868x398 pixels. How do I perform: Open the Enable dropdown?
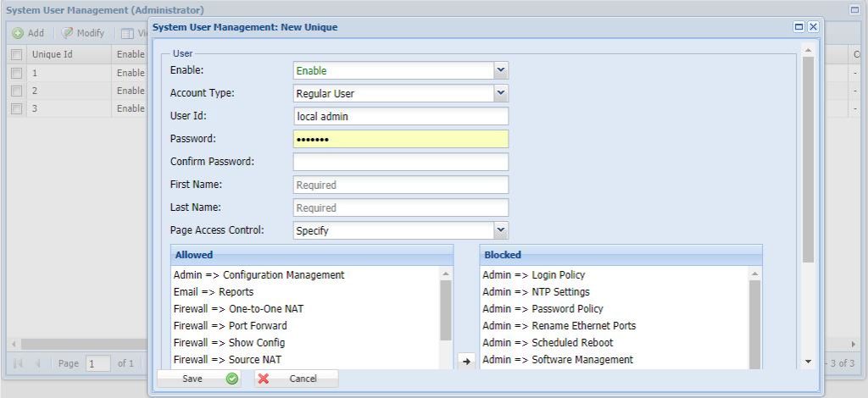(501, 70)
